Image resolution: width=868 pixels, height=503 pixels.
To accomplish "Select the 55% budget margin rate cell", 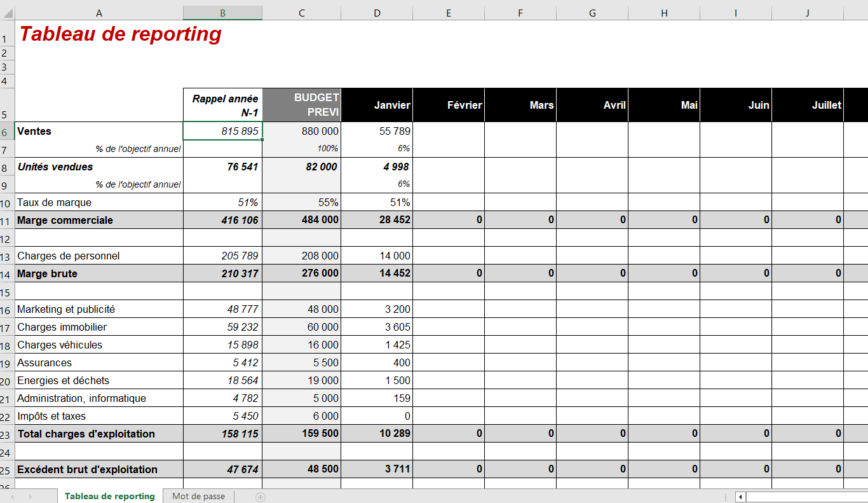I will point(302,202).
